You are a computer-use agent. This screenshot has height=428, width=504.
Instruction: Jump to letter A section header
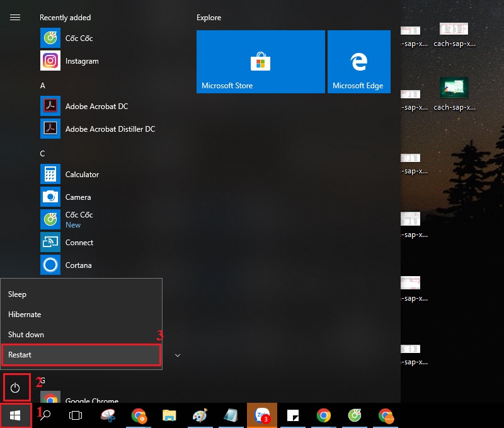(x=43, y=85)
